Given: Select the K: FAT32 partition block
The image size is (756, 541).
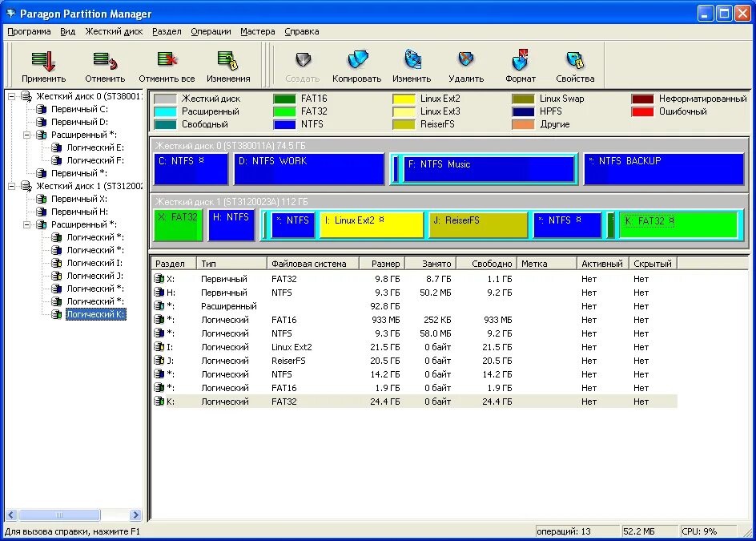Looking at the screenshot, I should (678, 225).
